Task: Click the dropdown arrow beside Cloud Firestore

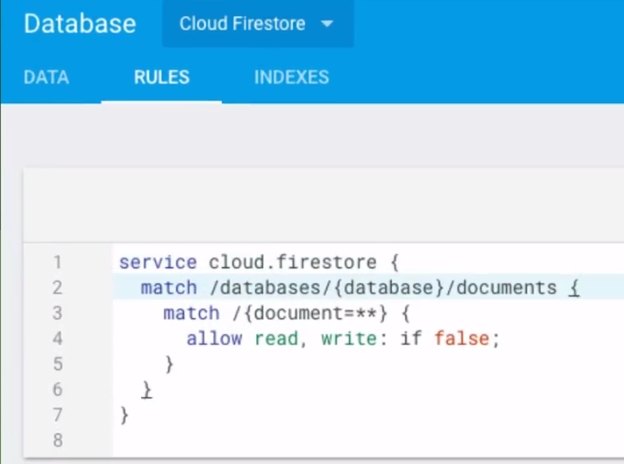Action: [326, 24]
